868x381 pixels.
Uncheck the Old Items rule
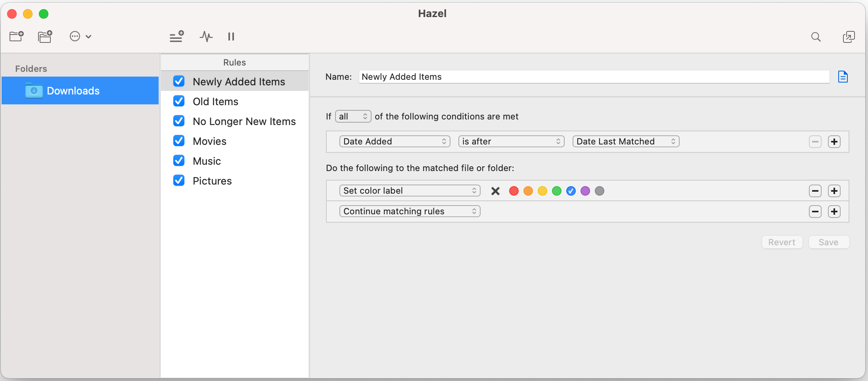pos(179,101)
